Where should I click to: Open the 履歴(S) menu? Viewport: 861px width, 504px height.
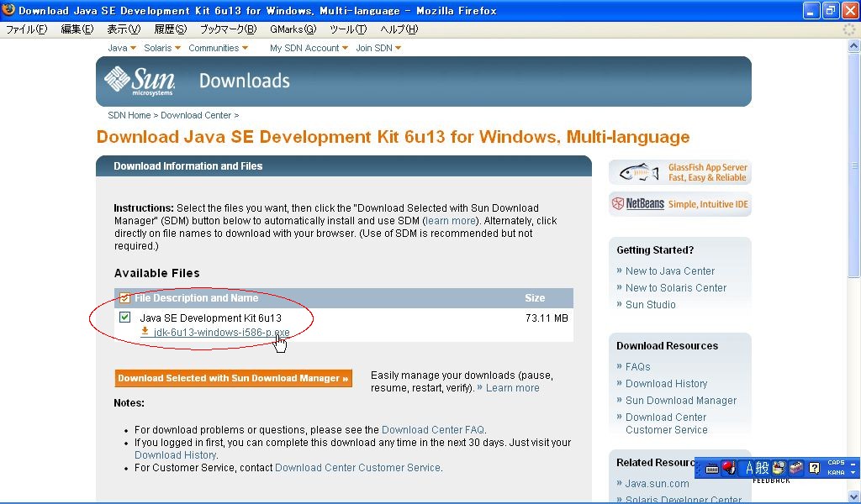click(170, 29)
